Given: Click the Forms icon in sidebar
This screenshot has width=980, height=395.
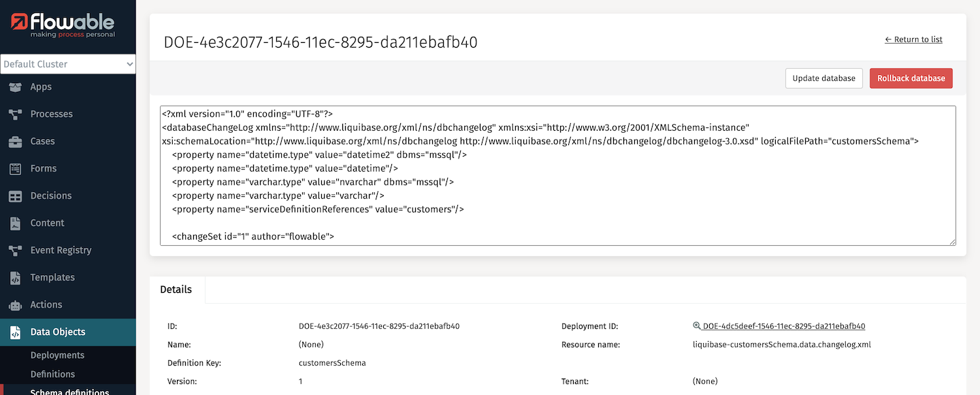Looking at the screenshot, I should coord(15,169).
